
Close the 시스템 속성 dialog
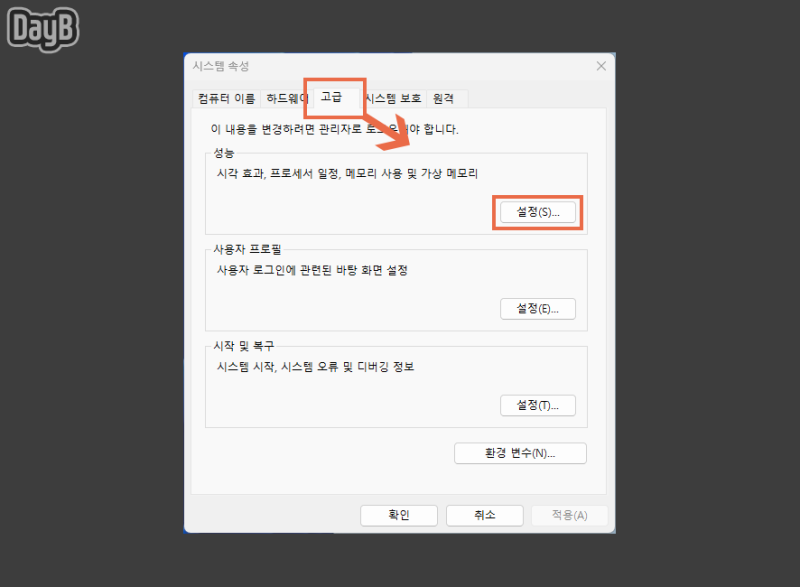pyautogui.click(x=600, y=65)
